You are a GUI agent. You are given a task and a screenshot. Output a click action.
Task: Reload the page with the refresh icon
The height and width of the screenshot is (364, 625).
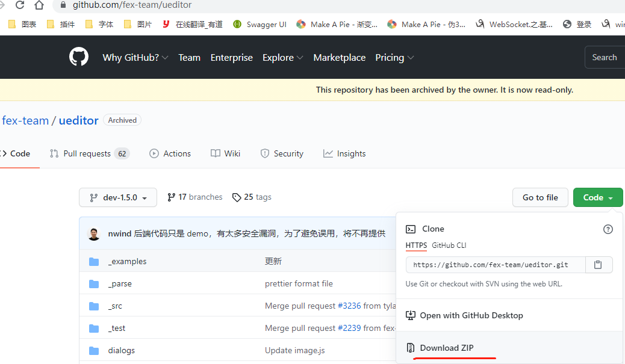19,5
